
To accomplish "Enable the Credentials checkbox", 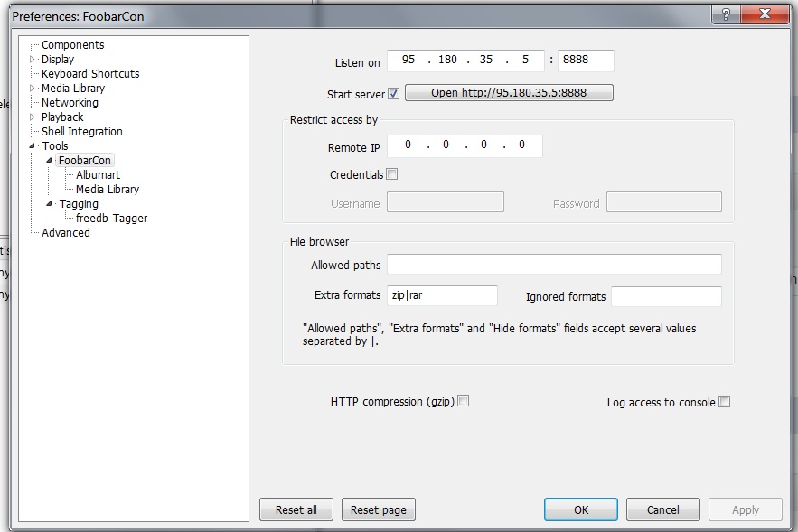I will tap(392, 174).
